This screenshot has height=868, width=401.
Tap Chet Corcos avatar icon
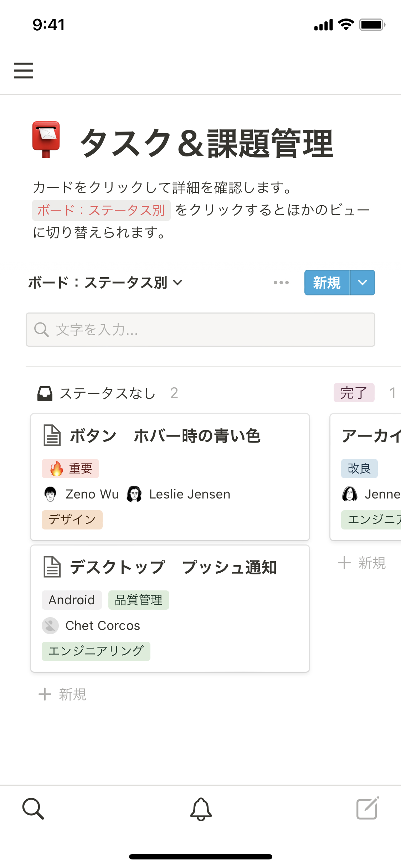coord(50,626)
